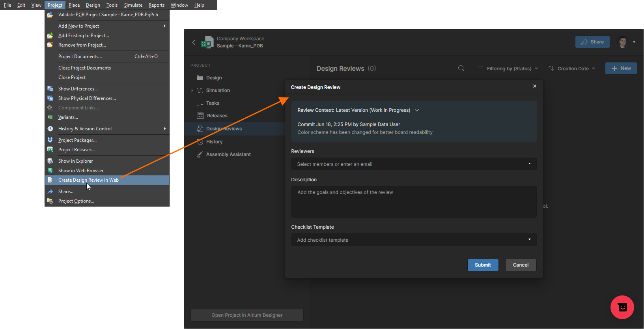
Task: Click the Remove from Project icon
Action: pyautogui.click(x=50, y=45)
